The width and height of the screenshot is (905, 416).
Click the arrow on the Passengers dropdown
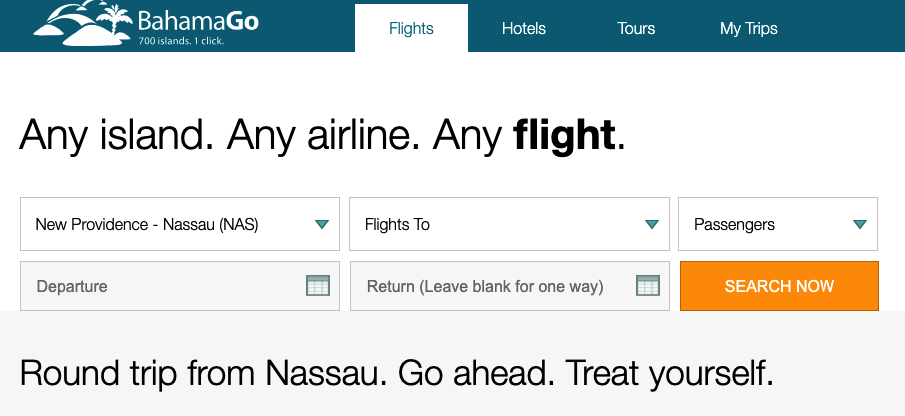tap(860, 225)
